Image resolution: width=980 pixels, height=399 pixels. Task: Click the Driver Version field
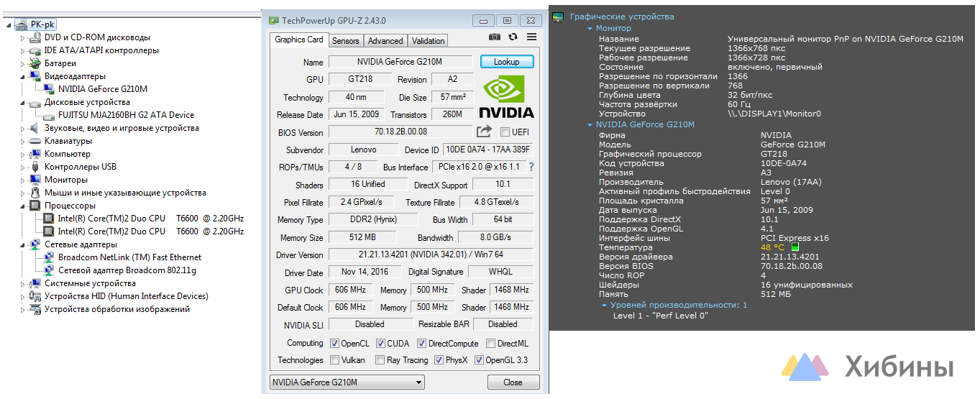coord(431,255)
